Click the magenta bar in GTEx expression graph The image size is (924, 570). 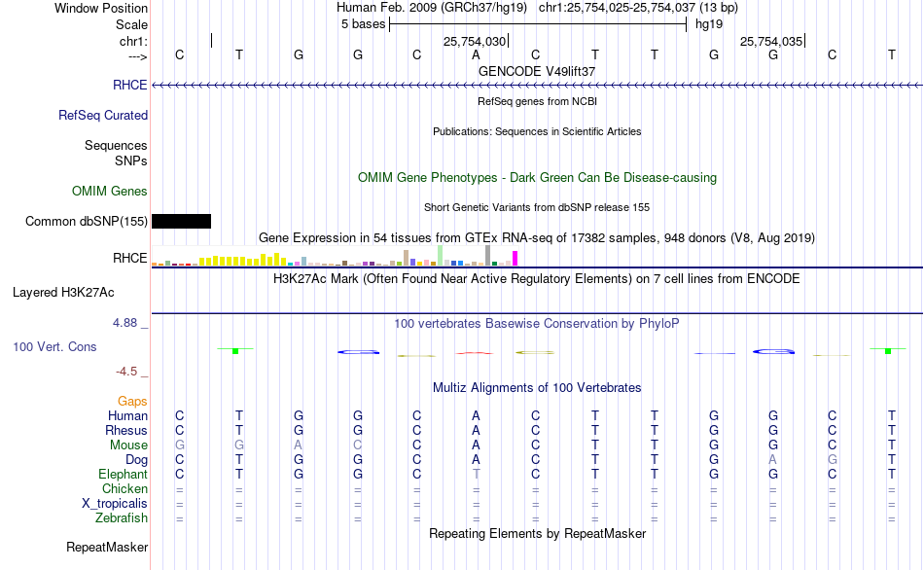515,258
